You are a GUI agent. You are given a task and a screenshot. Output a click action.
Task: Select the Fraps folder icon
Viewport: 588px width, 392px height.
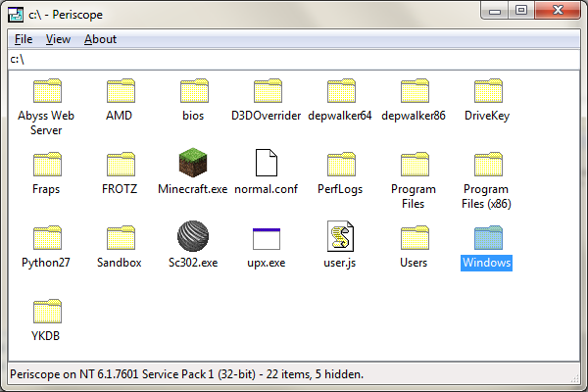click(47, 164)
